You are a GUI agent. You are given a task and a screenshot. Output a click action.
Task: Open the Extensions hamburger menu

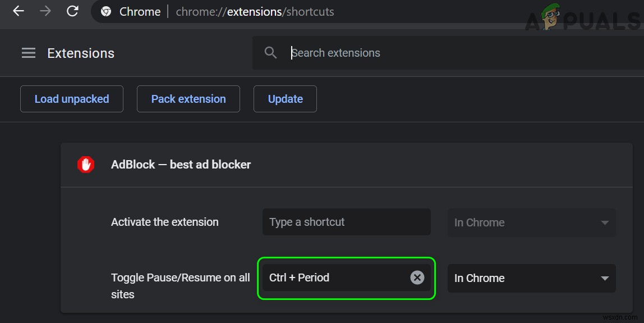point(29,53)
